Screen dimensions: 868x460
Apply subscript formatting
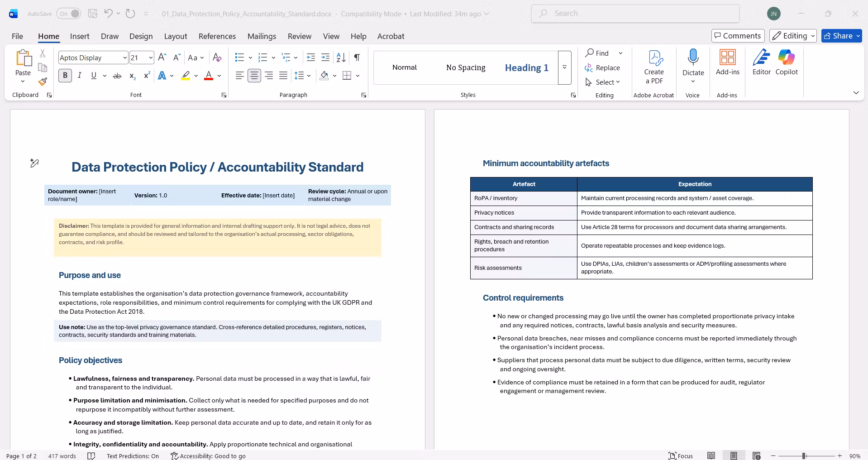[x=132, y=76]
